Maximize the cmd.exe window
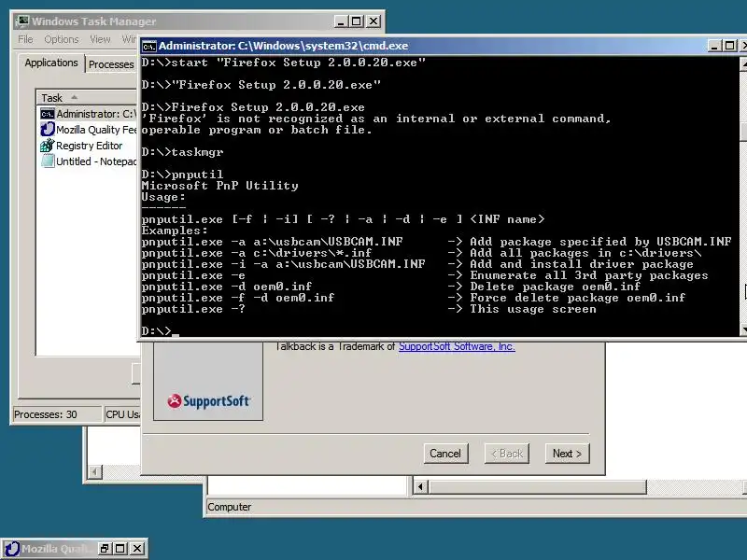The height and width of the screenshot is (560, 747). click(x=730, y=46)
